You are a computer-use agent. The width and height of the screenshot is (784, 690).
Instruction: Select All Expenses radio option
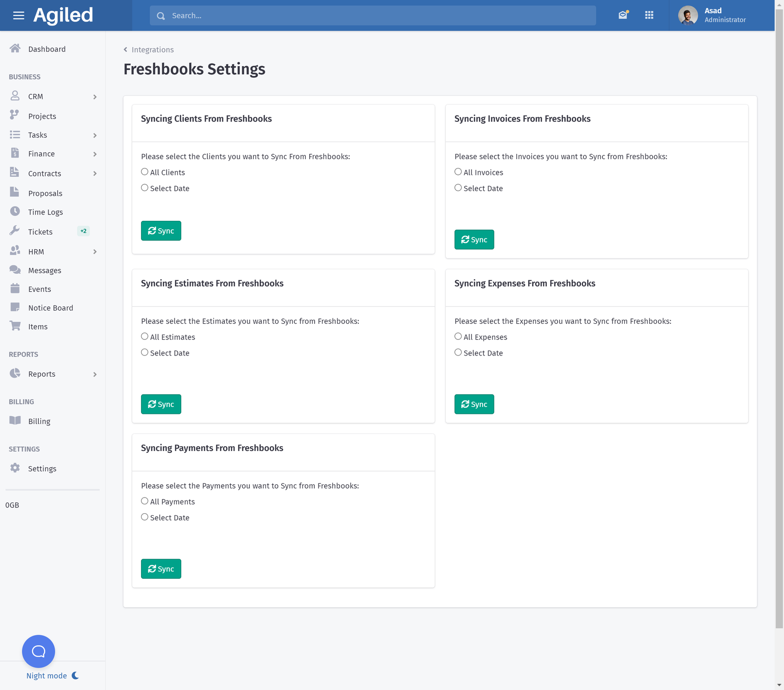point(458,336)
